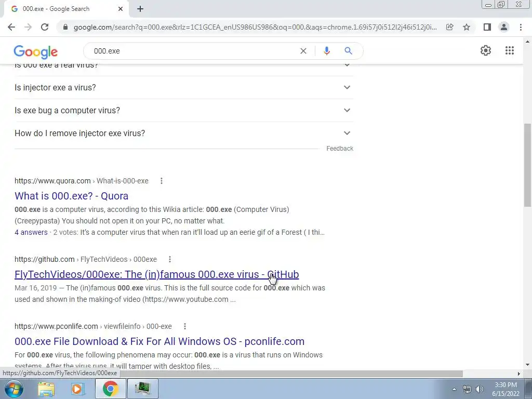The image size is (532, 399).
Task: Close the 000.exe Google Search tab
Action: point(121,9)
